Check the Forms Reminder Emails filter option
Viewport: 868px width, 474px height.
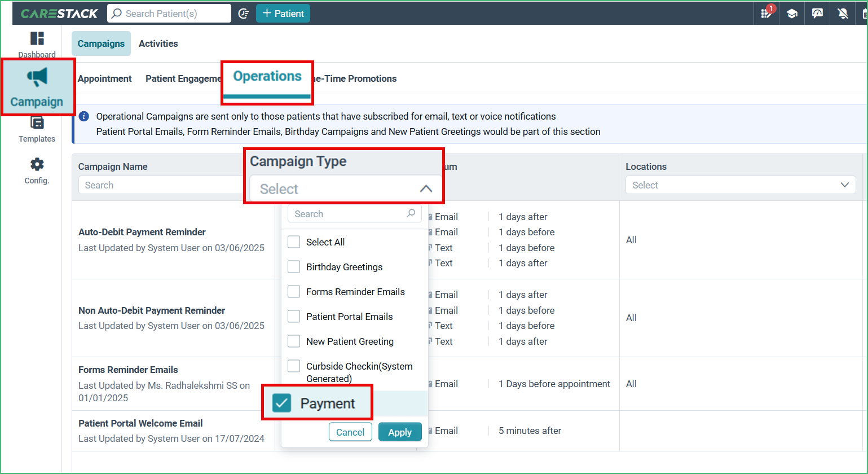click(294, 291)
